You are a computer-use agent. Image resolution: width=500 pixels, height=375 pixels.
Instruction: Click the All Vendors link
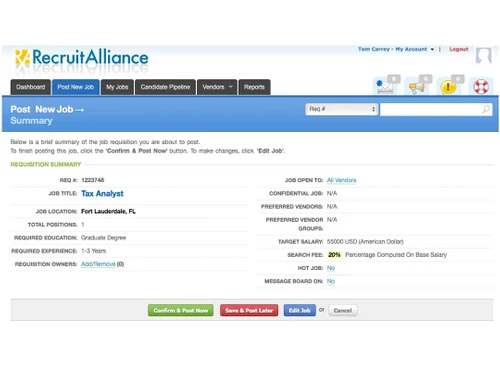pos(341,180)
